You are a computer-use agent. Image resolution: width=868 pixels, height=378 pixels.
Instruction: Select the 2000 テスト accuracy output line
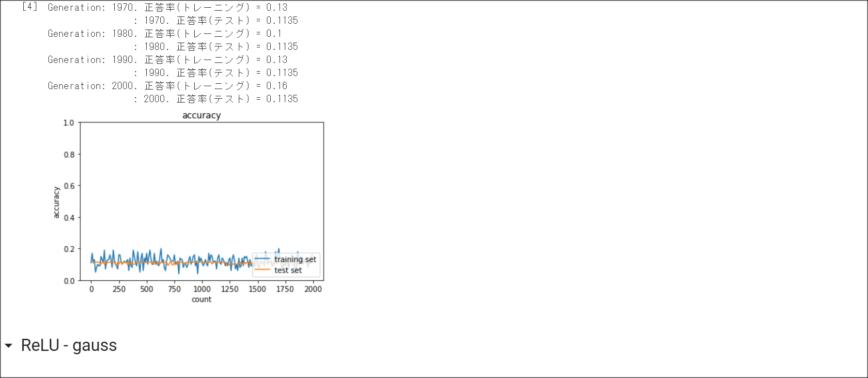[216, 99]
